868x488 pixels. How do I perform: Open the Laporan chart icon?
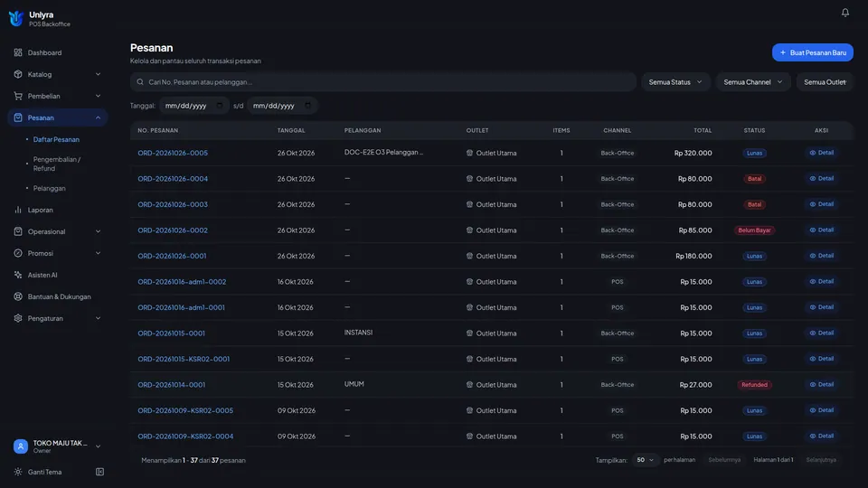(x=18, y=210)
